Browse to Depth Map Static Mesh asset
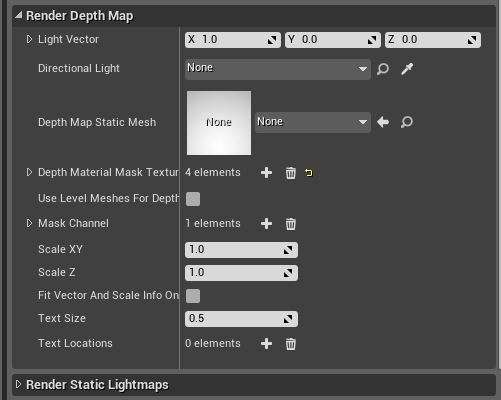This screenshot has width=501, height=400. [407, 122]
